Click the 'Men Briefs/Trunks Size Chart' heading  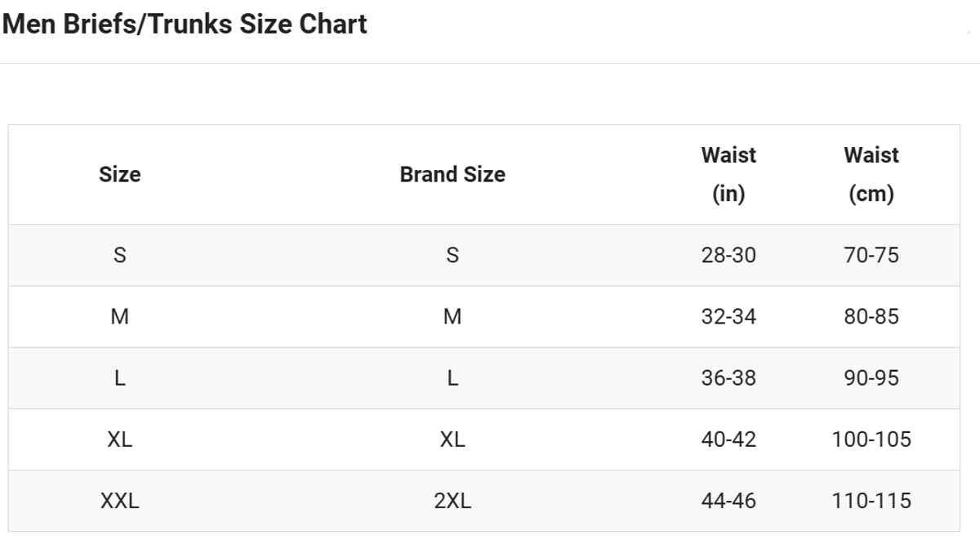pyautogui.click(x=185, y=25)
